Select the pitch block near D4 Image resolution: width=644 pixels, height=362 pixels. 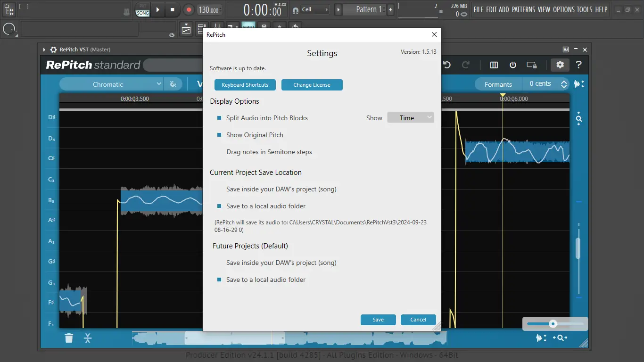(x=517, y=151)
